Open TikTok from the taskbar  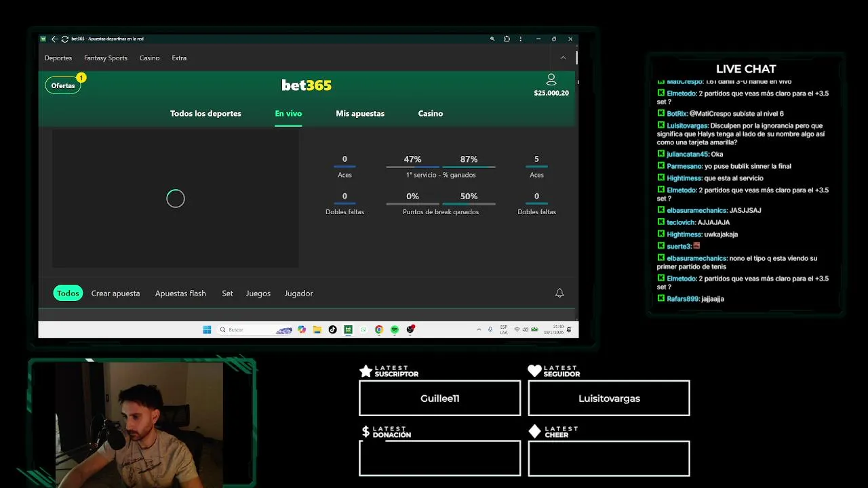click(332, 329)
